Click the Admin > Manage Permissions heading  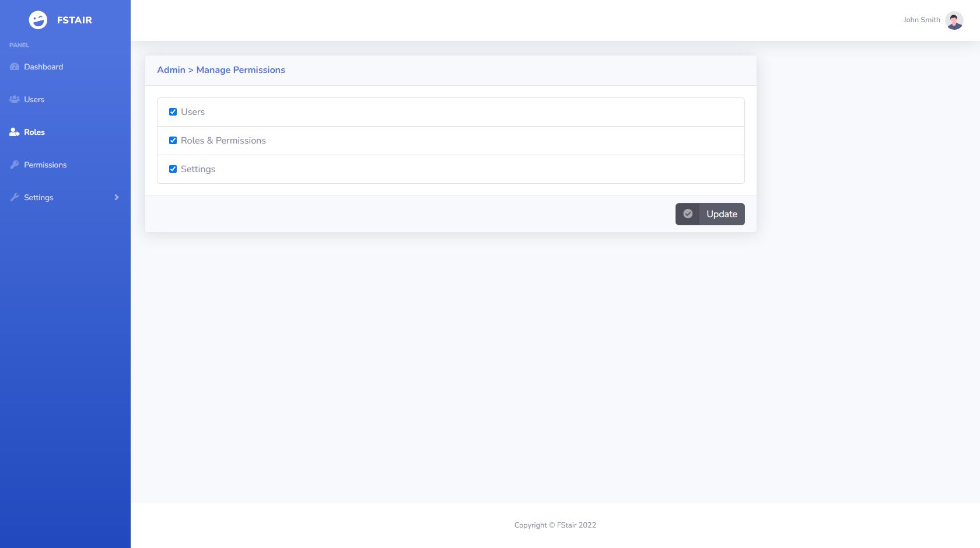coord(220,70)
